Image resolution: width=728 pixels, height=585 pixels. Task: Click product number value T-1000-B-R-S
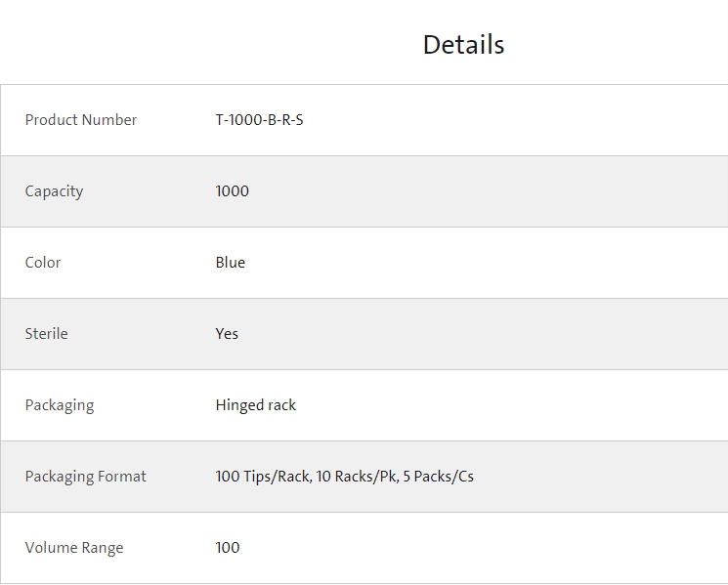pyautogui.click(x=259, y=120)
